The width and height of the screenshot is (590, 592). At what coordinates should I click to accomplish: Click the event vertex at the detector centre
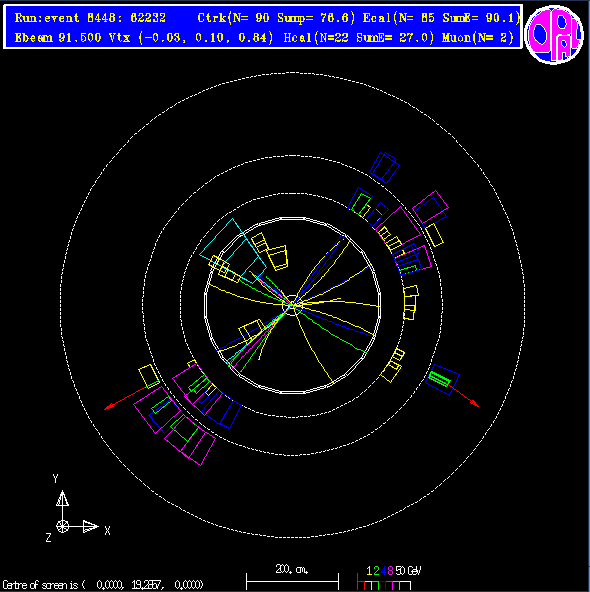(x=293, y=305)
